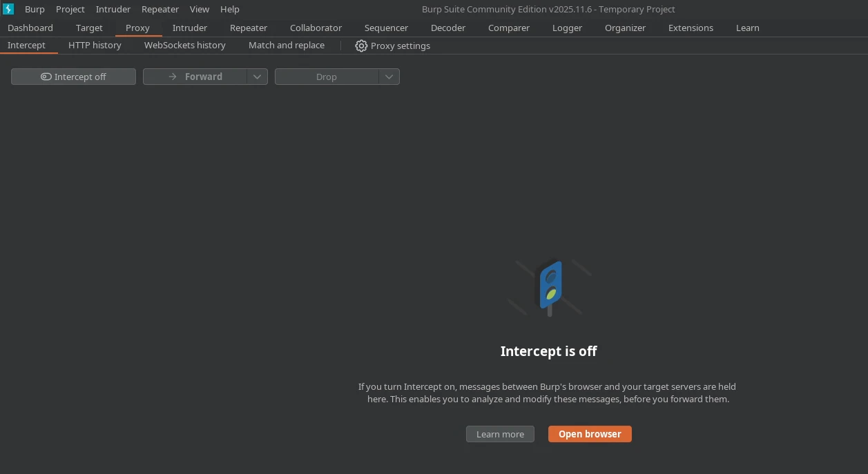
Task: Click the Learn more button
Action: tap(500, 434)
